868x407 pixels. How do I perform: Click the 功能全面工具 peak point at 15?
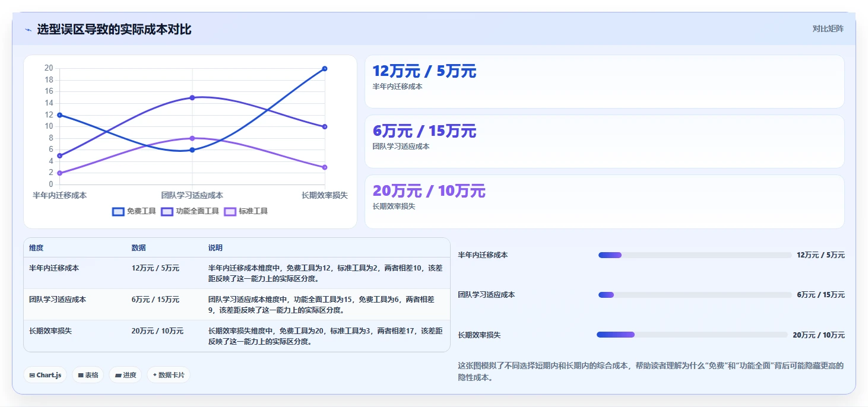pyautogui.click(x=192, y=97)
